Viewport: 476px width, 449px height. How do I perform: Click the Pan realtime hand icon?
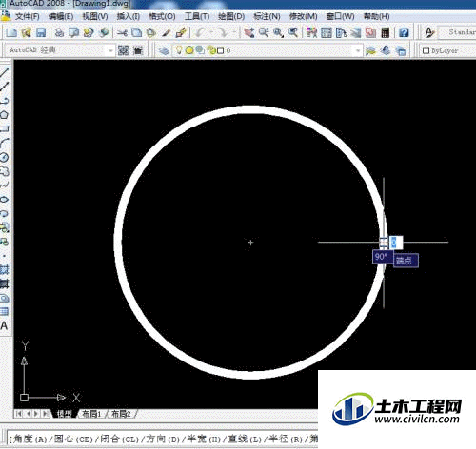click(x=249, y=32)
